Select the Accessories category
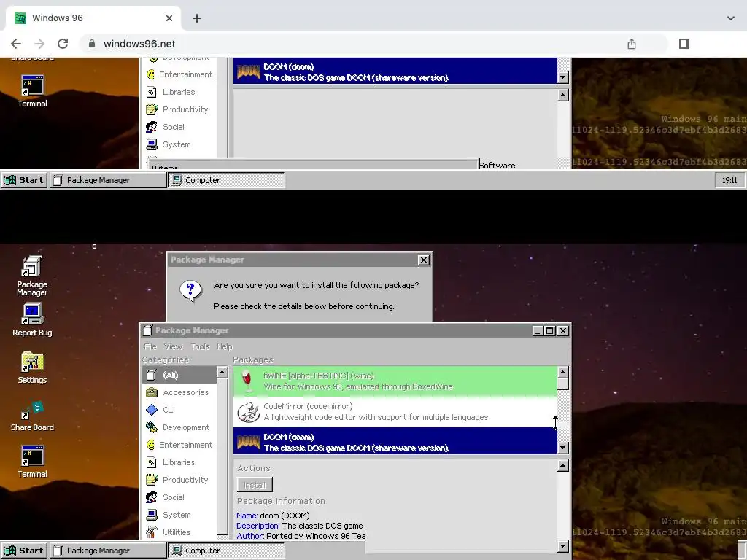The image size is (747, 560). [179, 392]
